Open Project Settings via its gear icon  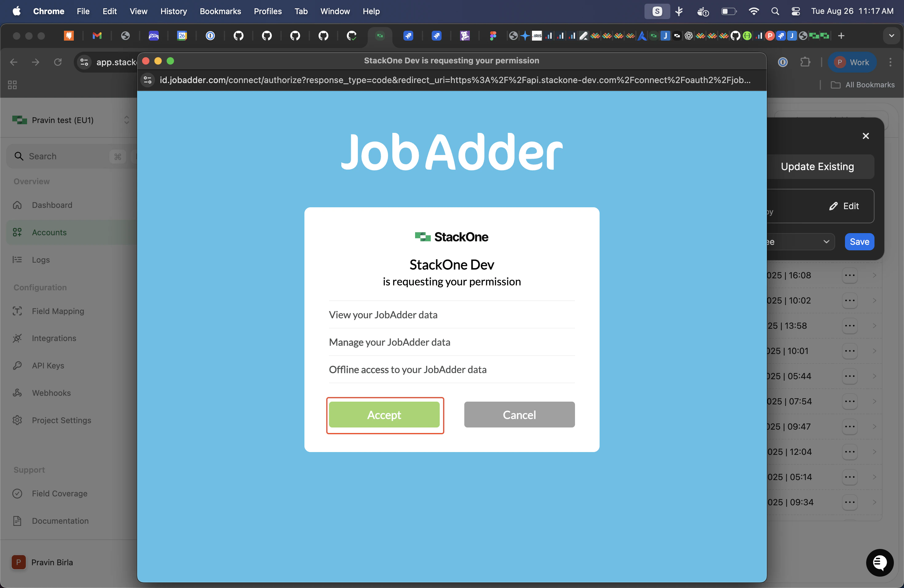[x=18, y=420]
